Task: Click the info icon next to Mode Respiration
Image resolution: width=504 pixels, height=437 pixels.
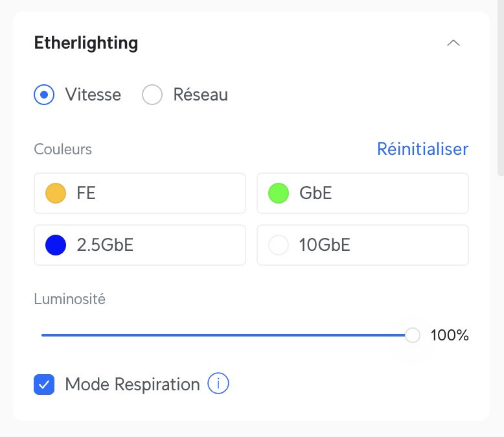Action: coord(218,384)
